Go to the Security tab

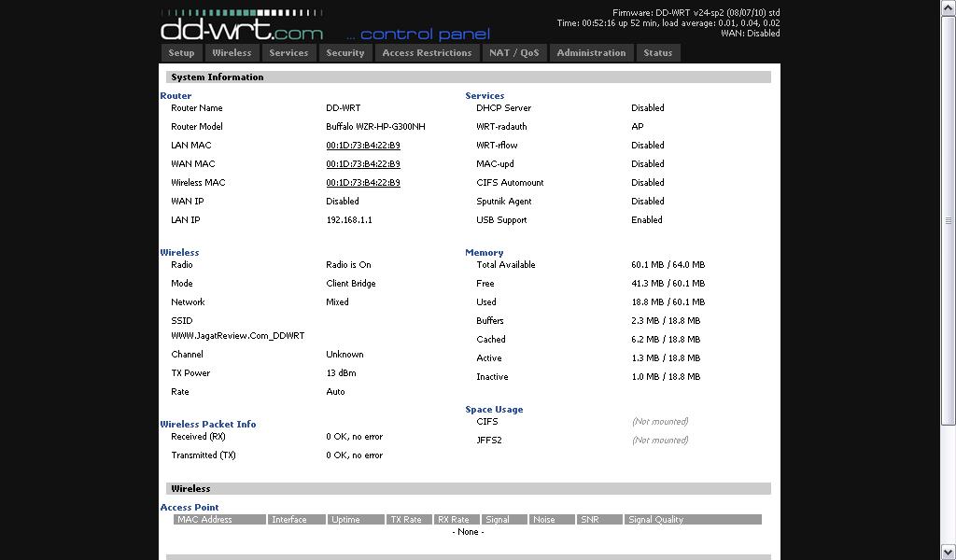click(344, 53)
